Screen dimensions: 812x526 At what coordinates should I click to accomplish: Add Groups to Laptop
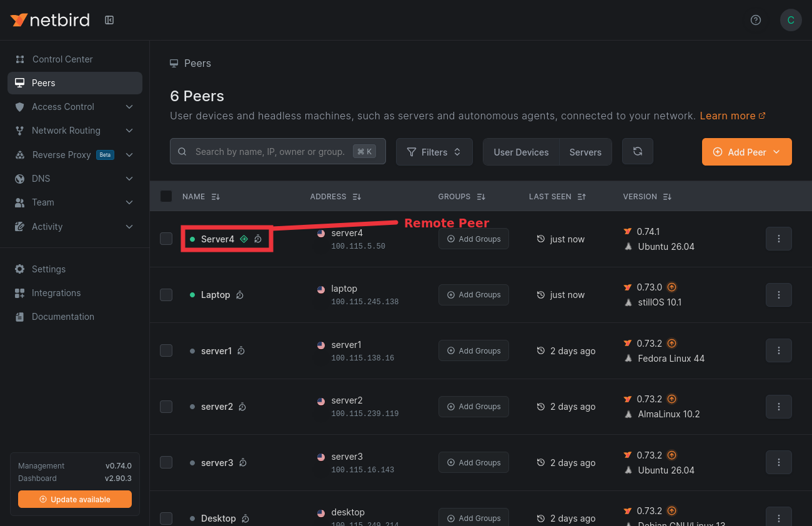pos(473,295)
